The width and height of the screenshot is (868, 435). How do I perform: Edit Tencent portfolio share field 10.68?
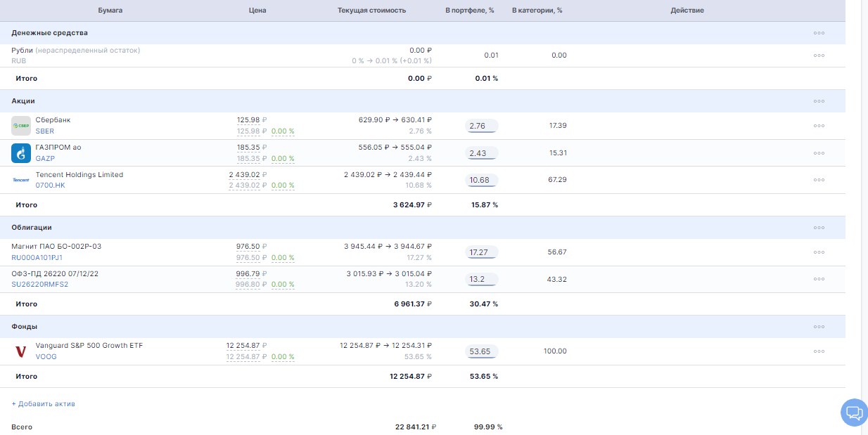pyautogui.click(x=482, y=181)
